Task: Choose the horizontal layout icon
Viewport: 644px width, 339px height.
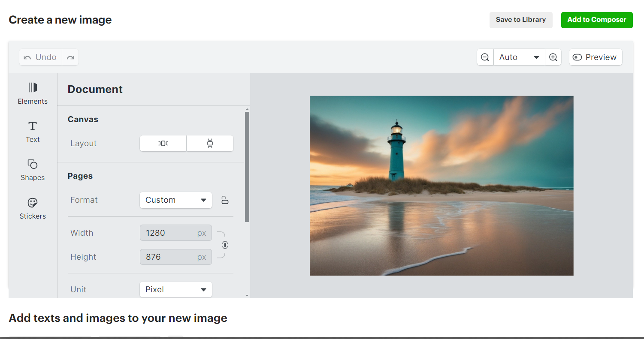Action: (163, 144)
